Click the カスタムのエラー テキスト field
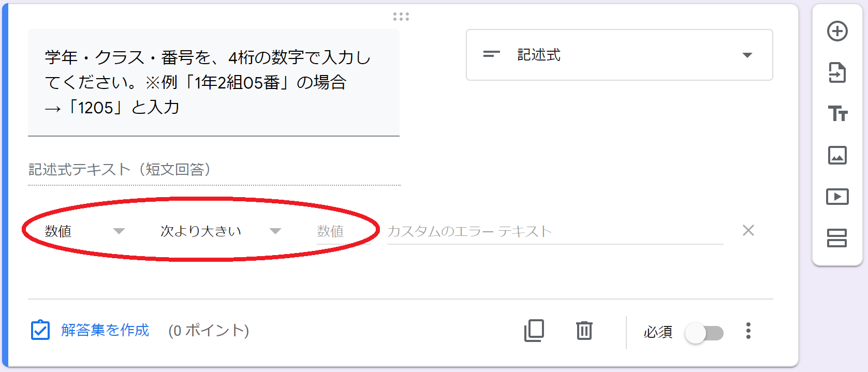The image size is (868, 372). tap(554, 231)
